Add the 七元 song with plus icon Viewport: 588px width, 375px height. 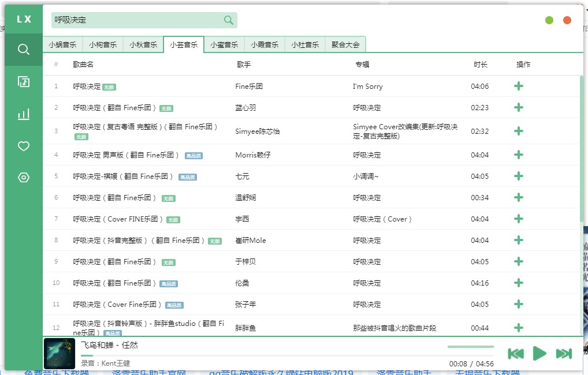point(518,177)
